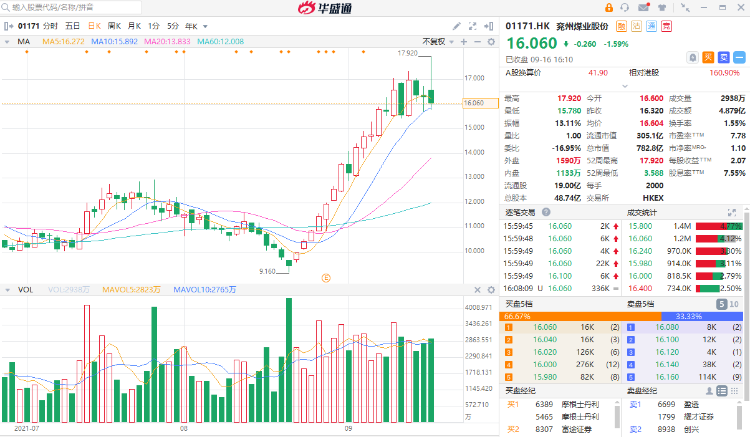The image size is (750, 437).
Task: Click the skin theme shirt icon
Action: [x=662, y=8]
